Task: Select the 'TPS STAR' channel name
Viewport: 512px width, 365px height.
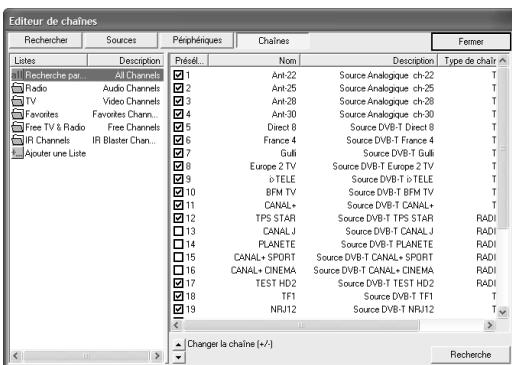Action: (x=276, y=218)
